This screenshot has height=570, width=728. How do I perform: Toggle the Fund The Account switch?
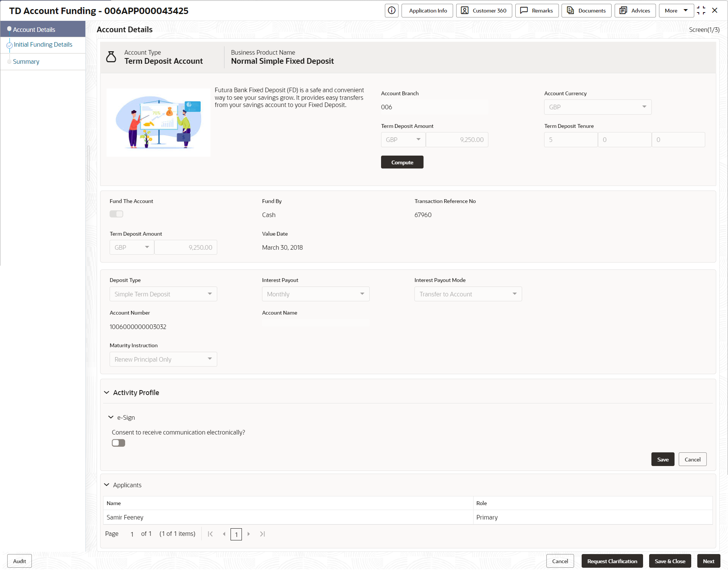pyautogui.click(x=116, y=214)
